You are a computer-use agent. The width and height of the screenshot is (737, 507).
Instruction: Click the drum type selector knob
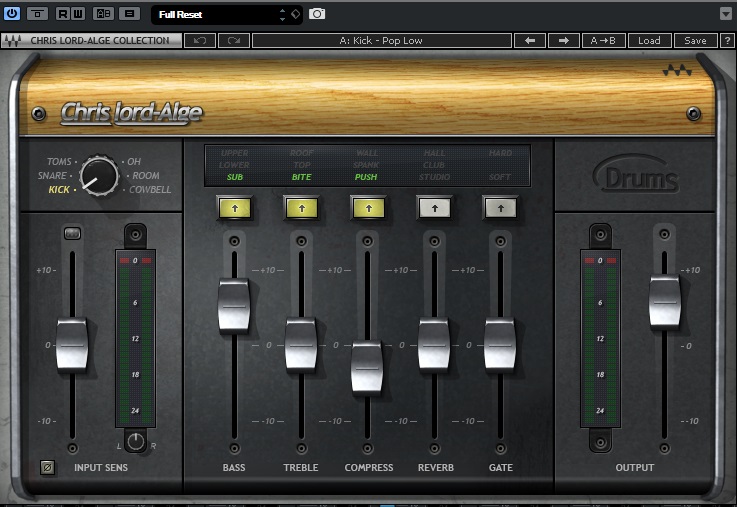99,176
